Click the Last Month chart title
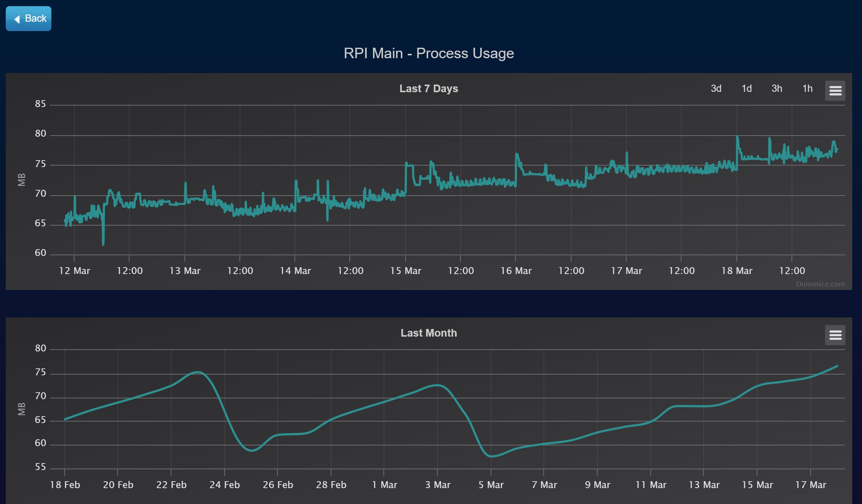The height and width of the screenshot is (504, 862). (429, 333)
